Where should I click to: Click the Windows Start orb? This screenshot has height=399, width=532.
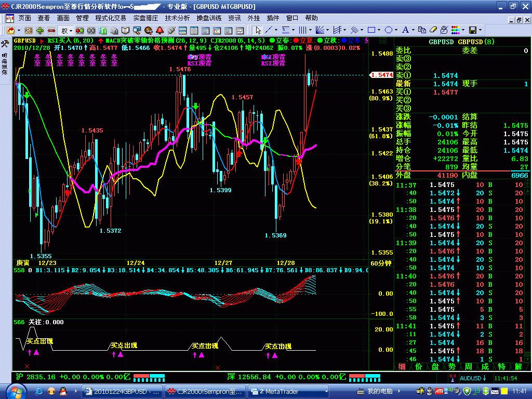pos(16,392)
